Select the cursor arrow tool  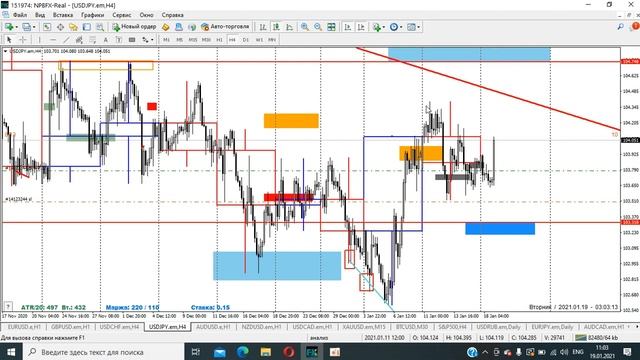click(9, 40)
